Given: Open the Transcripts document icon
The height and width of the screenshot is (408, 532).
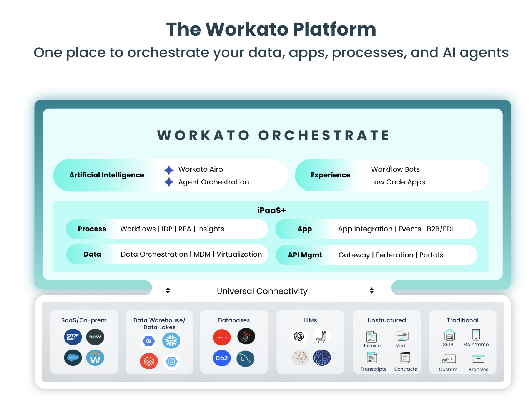Looking at the screenshot, I should 372,358.
